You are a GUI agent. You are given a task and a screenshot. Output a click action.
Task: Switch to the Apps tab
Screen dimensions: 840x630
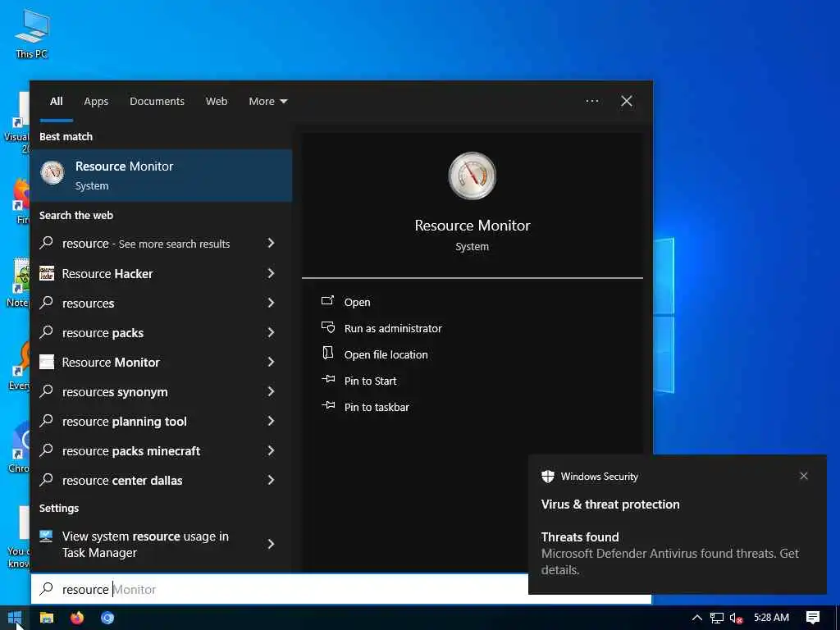[x=96, y=101]
